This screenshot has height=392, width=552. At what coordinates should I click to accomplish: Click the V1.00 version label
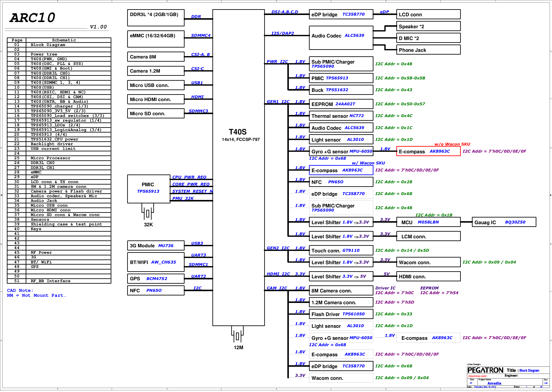pos(98,27)
